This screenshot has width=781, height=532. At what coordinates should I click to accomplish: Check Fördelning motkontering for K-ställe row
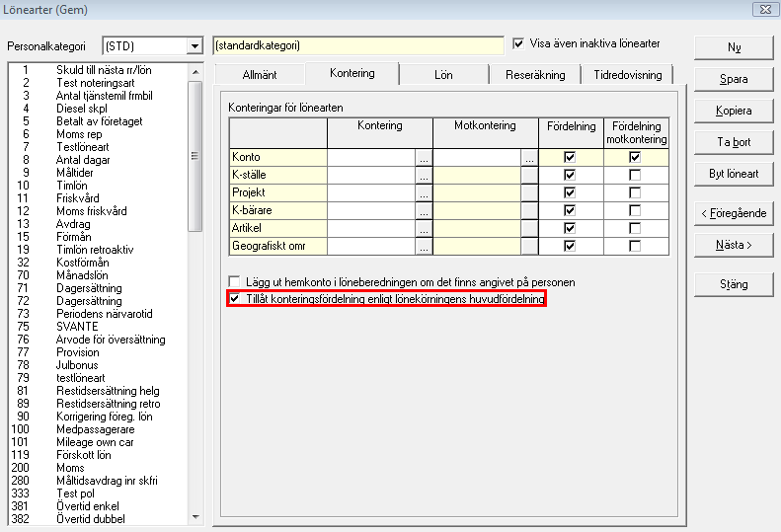635,176
